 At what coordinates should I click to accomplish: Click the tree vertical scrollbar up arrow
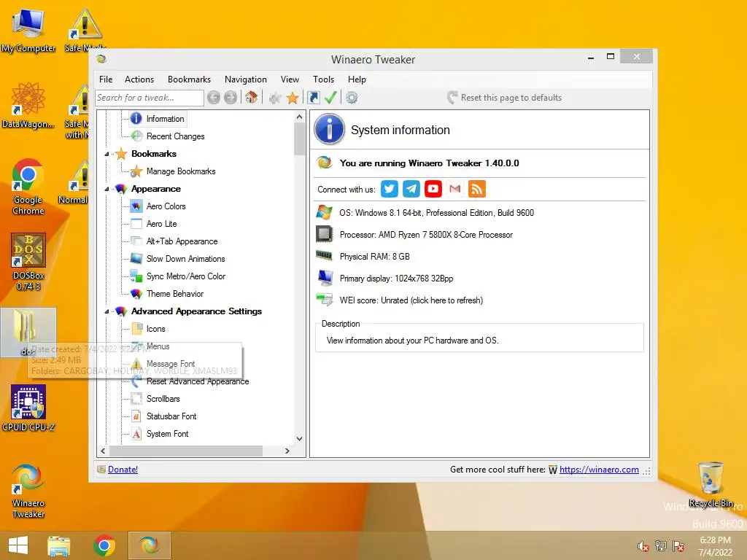point(299,117)
